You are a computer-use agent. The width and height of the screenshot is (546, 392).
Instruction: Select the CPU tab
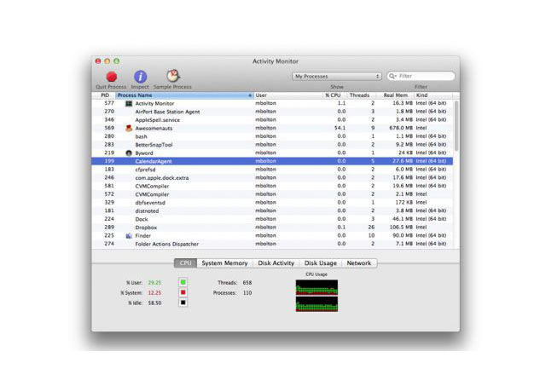click(186, 263)
